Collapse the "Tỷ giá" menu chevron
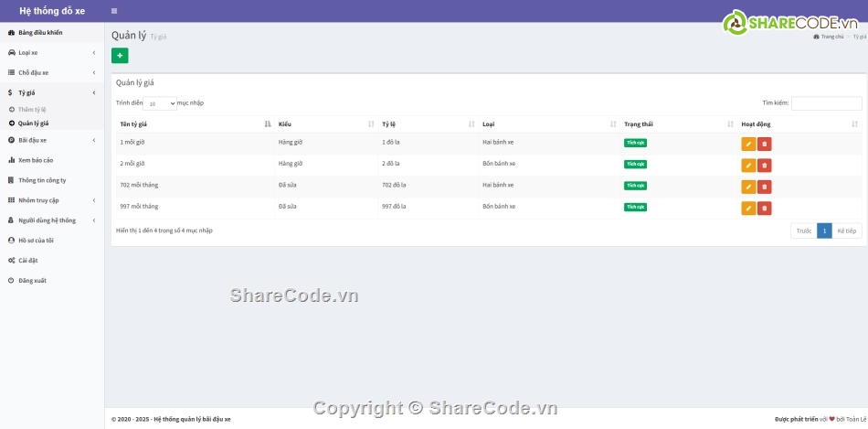Viewport: 868px width, 429px height. 94,92
